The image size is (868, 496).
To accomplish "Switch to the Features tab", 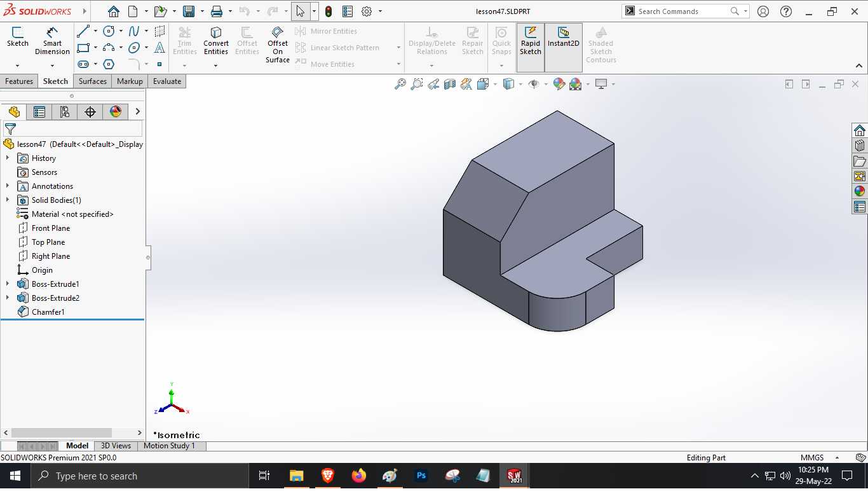I will pos(19,81).
